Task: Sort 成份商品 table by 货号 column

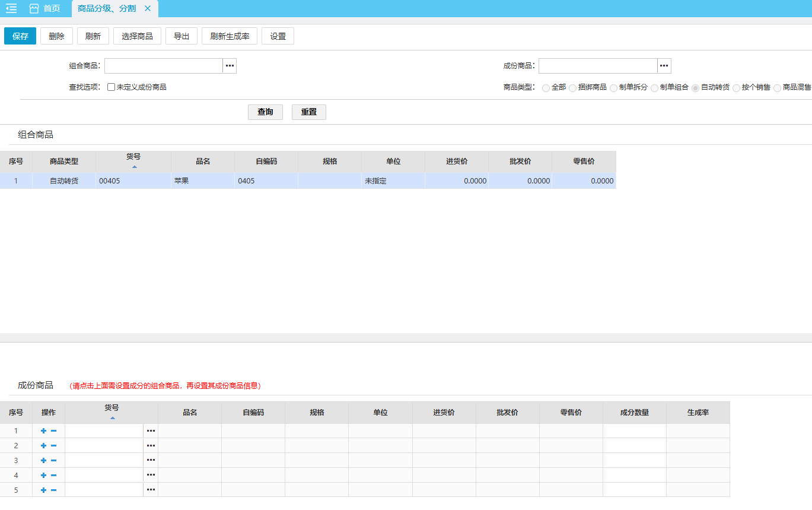Action: [x=112, y=411]
